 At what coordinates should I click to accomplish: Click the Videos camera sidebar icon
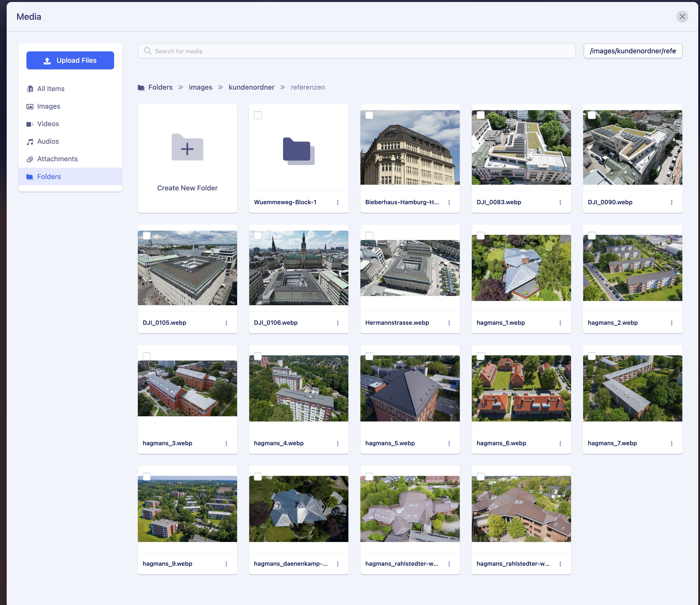coord(30,124)
